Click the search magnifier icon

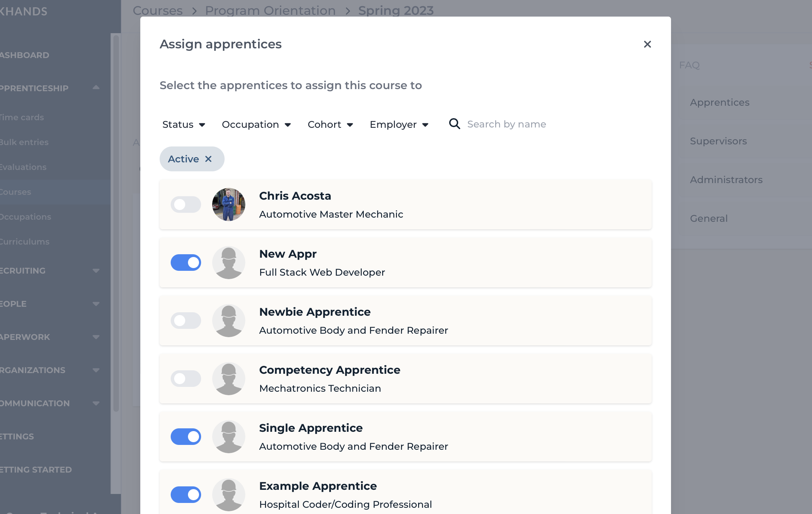(454, 124)
